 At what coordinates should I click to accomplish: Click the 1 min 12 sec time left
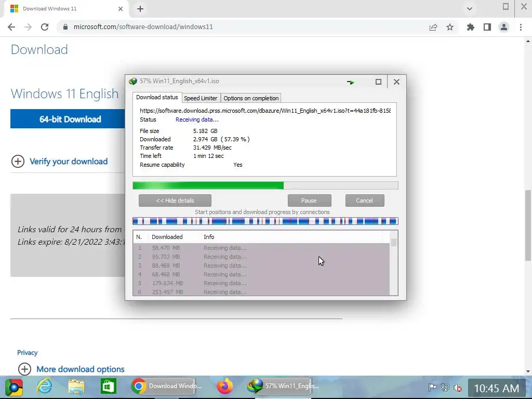point(208,156)
